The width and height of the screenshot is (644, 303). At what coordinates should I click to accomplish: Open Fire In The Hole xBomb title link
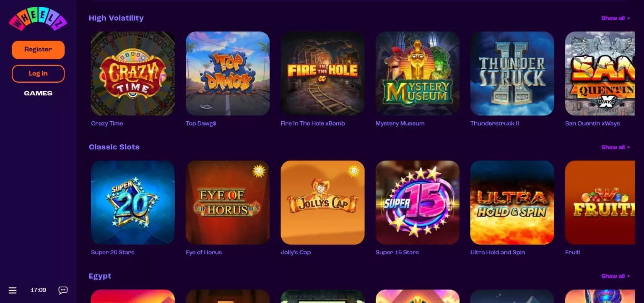(x=313, y=123)
